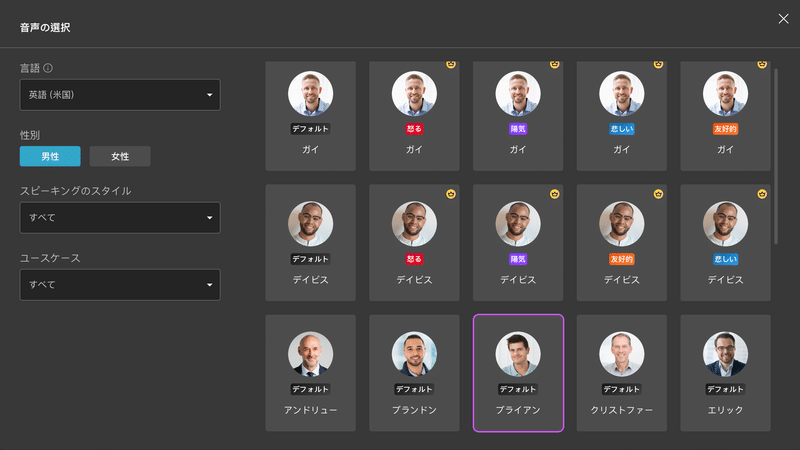Click the premium crown icon on ガイ 怒る card

451,64
